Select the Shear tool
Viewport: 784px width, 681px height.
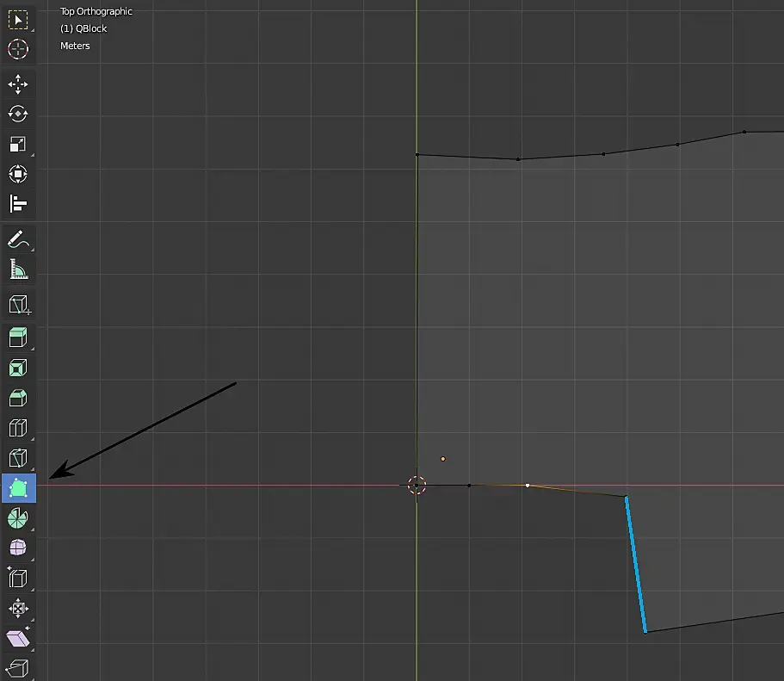(x=18, y=638)
